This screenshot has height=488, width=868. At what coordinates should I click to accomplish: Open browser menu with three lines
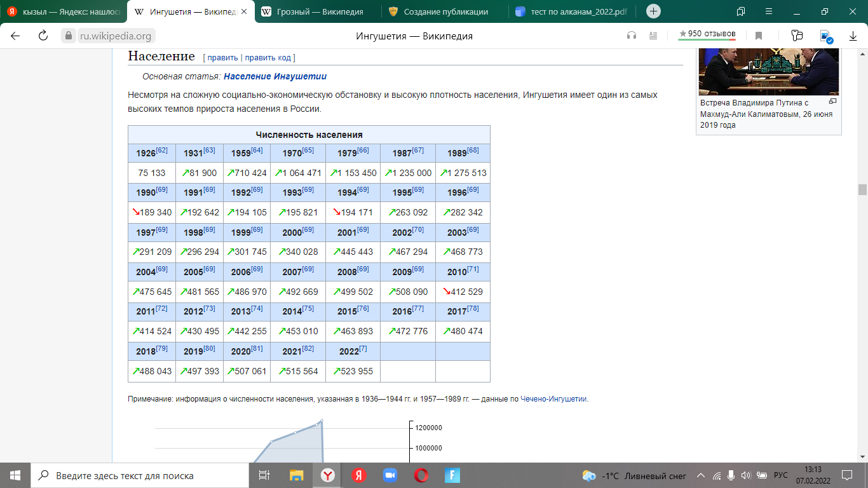[x=769, y=11]
